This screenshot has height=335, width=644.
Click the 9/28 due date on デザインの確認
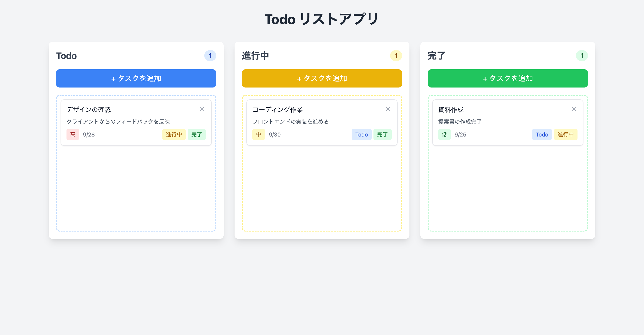click(89, 134)
